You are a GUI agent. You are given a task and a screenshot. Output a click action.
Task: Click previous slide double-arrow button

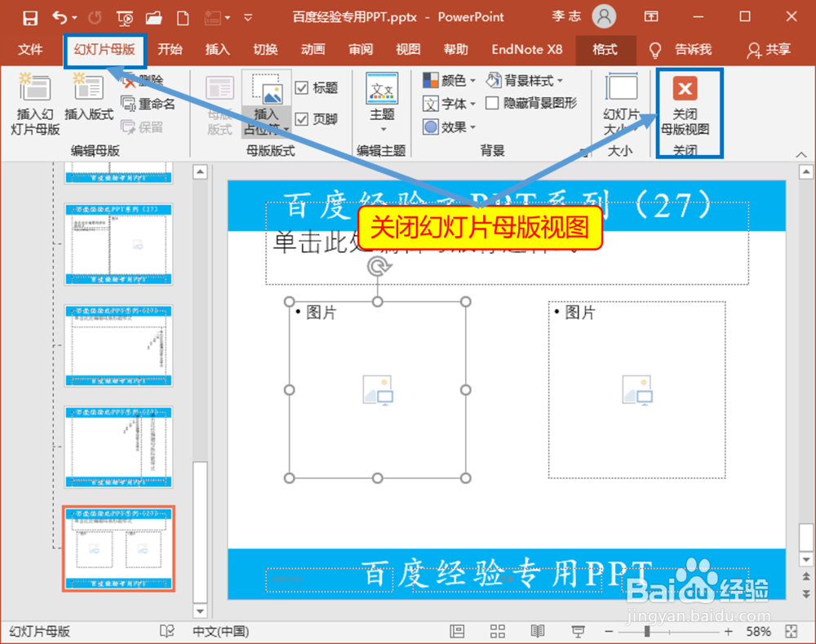pyautogui.click(x=806, y=576)
